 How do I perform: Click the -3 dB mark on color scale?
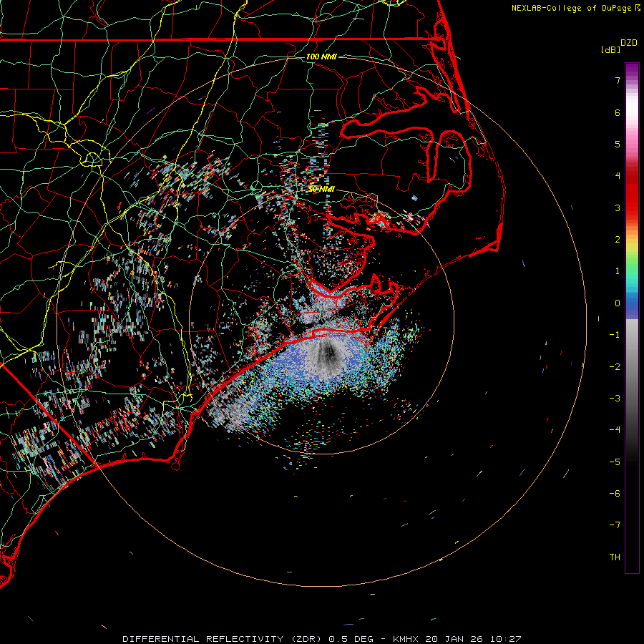click(615, 399)
